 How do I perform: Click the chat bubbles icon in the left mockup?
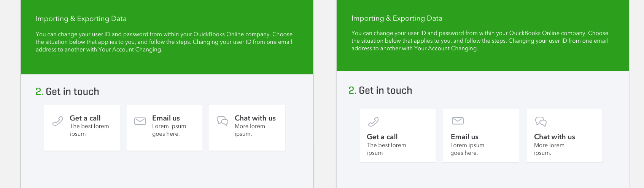[223, 121]
